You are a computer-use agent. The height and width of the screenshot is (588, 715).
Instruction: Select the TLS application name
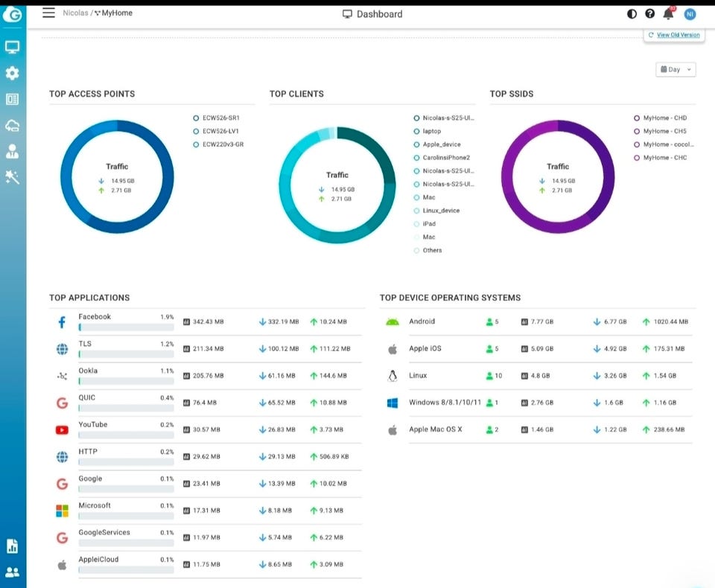pos(85,344)
